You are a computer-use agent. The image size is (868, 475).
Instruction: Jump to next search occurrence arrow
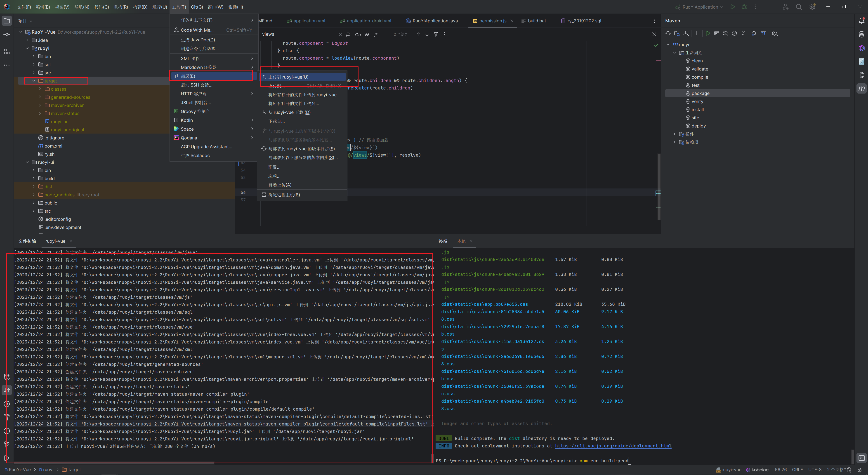pyautogui.click(x=427, y=34)
